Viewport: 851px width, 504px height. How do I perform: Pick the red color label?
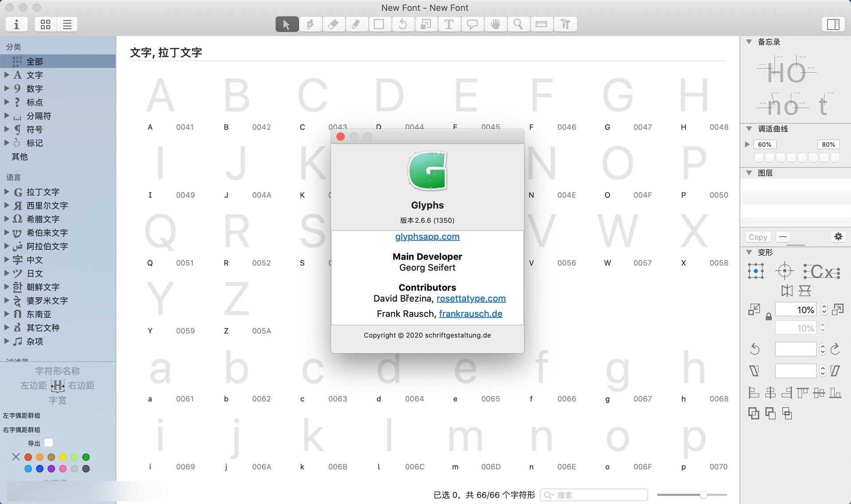pos(28,457)
